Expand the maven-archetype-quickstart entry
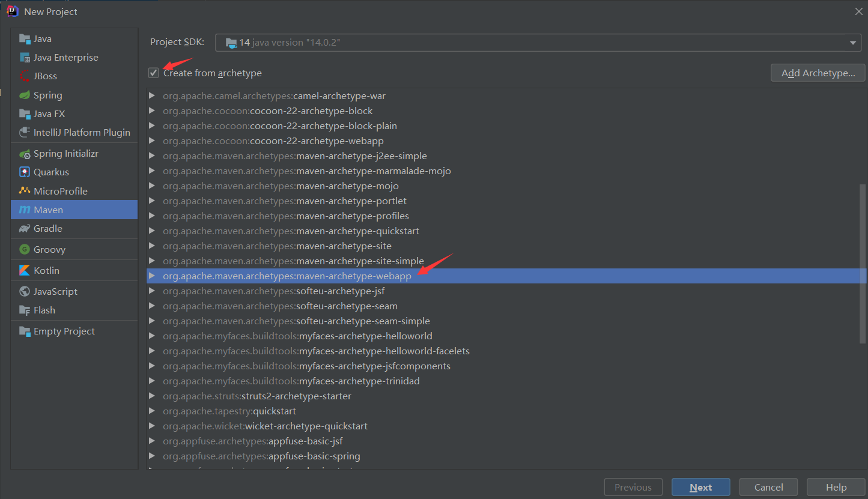This screenshot has height=499, width=868. [x=152, y=231]
